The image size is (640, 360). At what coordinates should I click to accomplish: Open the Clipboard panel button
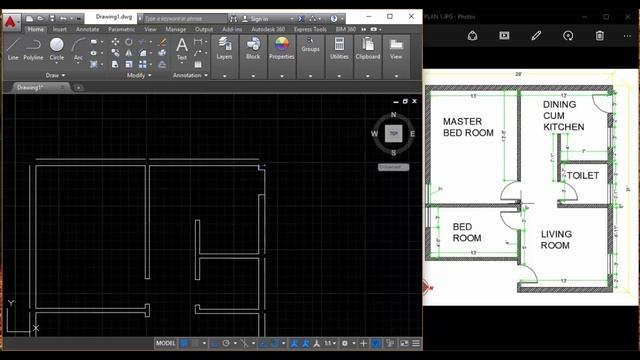point(368,48)
